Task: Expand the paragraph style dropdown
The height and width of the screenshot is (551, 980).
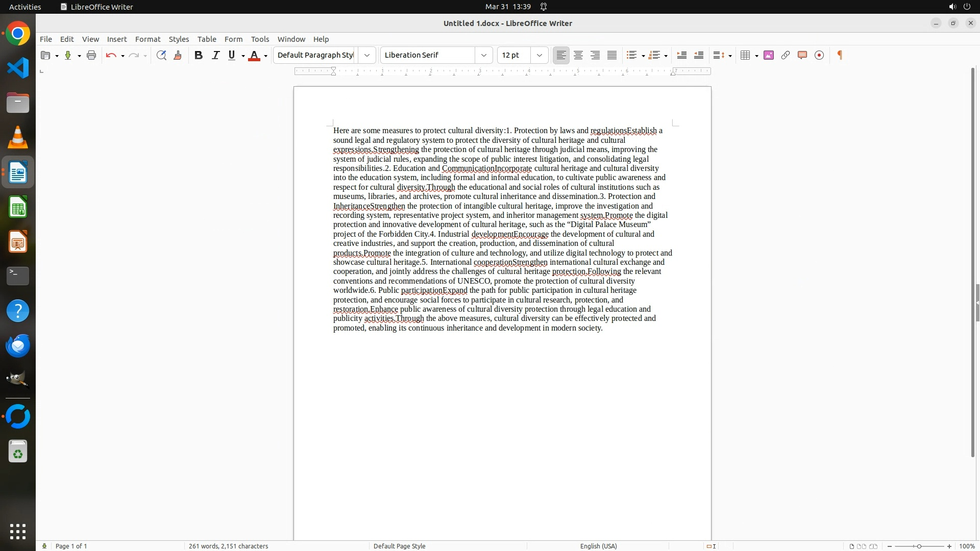Action: click(x=367, y=55)
